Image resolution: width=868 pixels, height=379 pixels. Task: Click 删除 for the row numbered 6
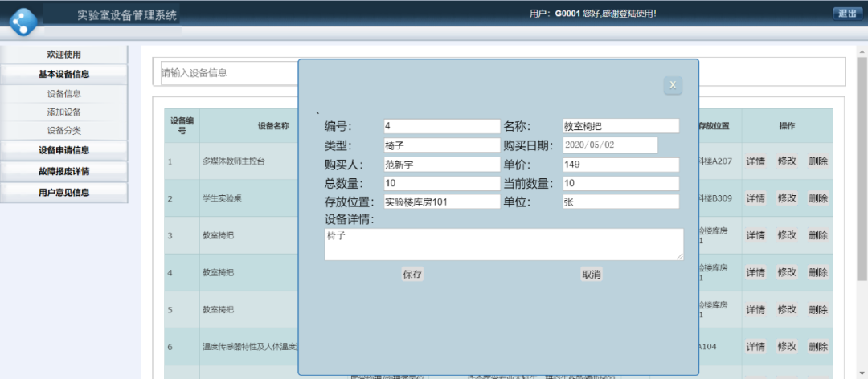[x=818, y=346]
